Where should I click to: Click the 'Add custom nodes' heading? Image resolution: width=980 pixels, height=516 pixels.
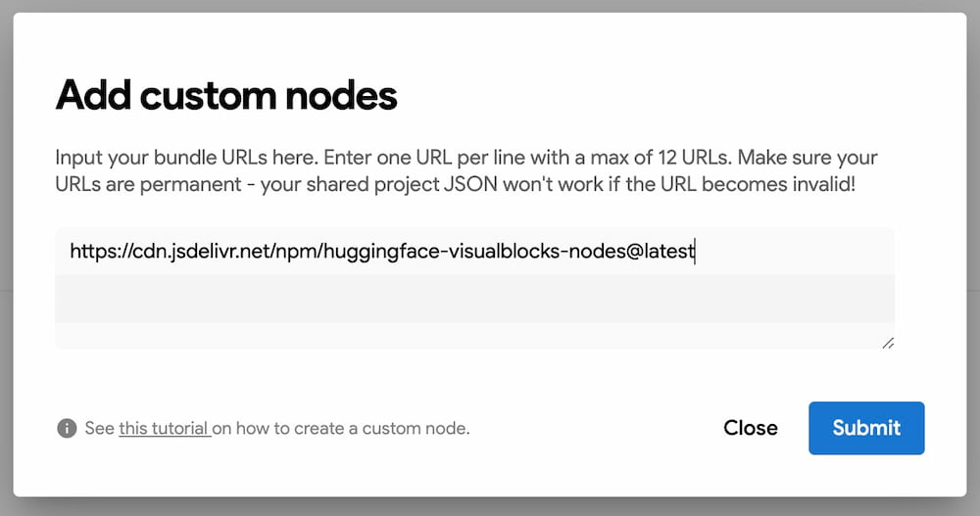[x=226, y=96]
